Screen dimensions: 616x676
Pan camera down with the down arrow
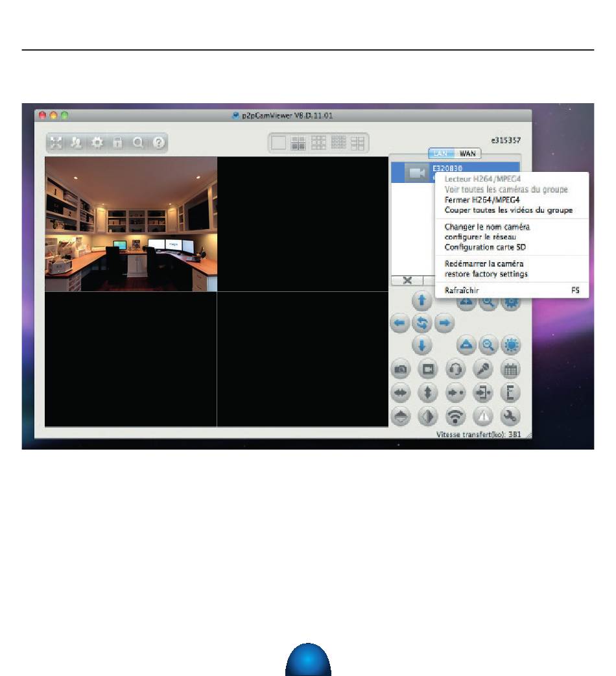click(x=421, y=345)
